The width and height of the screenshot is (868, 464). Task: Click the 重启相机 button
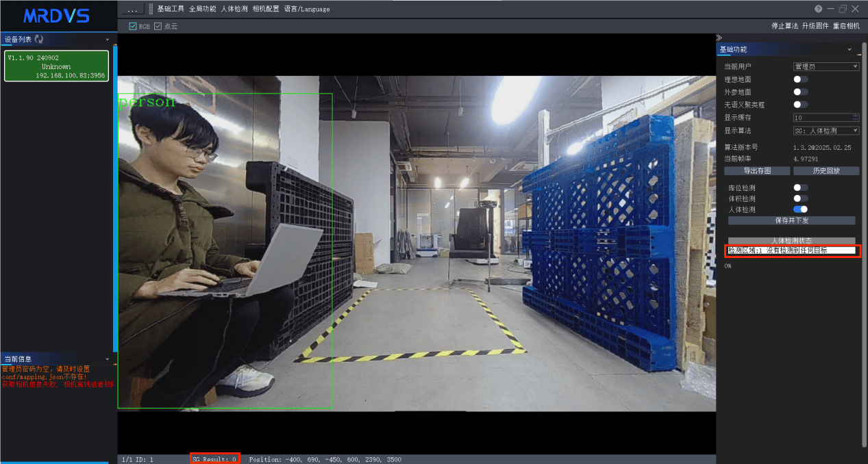(x=846, y=26)
